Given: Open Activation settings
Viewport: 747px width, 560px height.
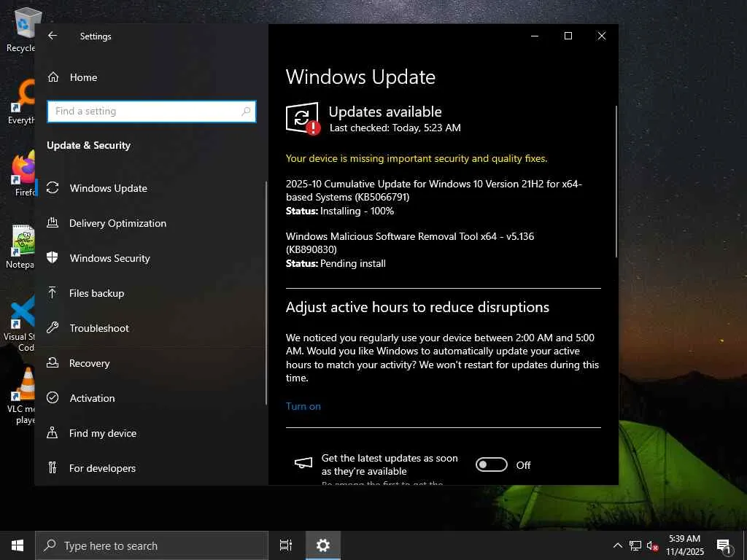Looking at the screenshot, I should pos(150,398).
